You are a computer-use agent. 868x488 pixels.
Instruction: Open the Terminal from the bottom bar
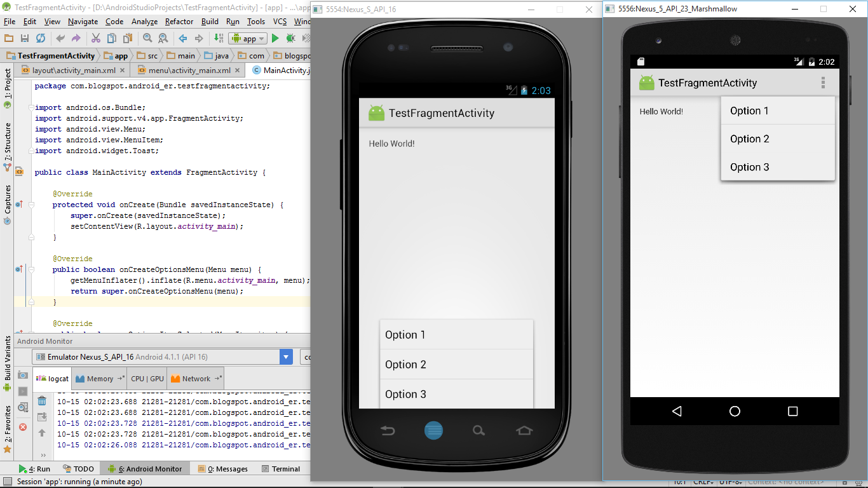[282, 468]
